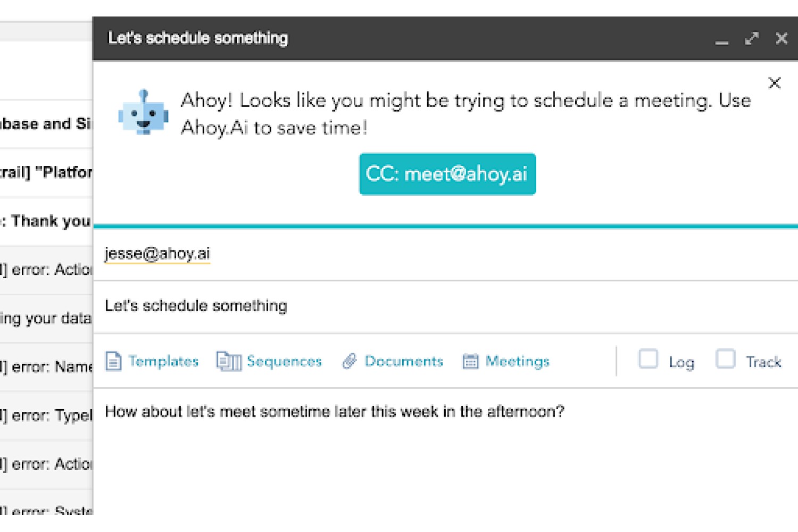Screen dimensions: 798x532
Task: Close the compose window
Action: [782, 38]
